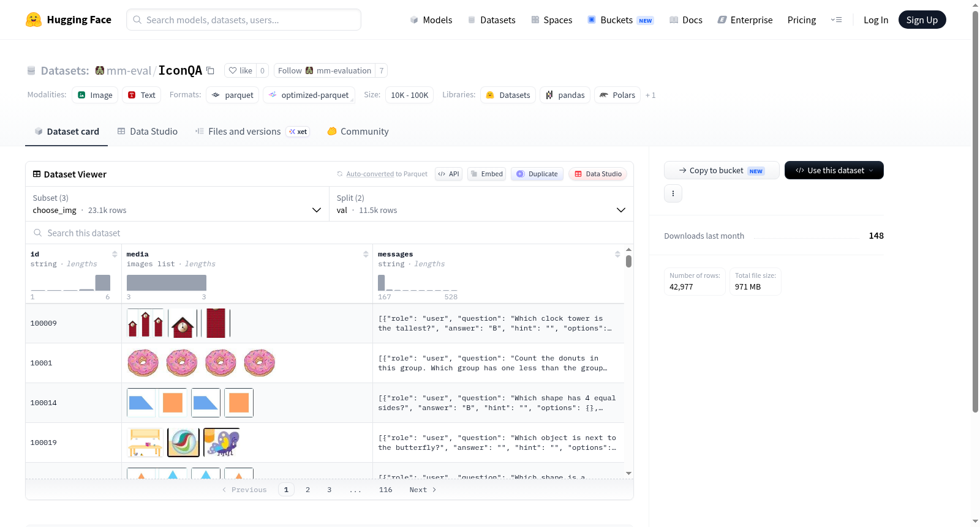Select the 10K - 100K size tag

coord(409,95)
